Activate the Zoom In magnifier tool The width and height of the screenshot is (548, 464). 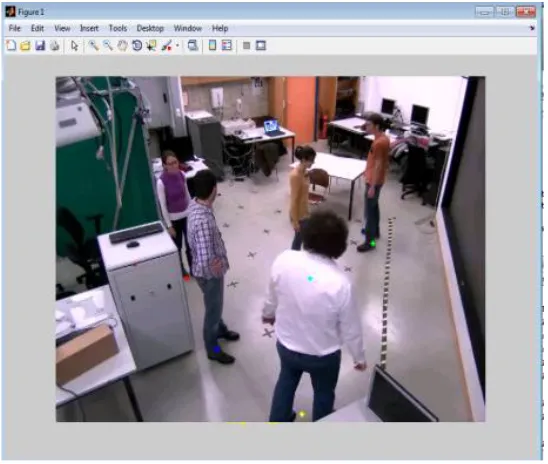(x=93, y=45)
